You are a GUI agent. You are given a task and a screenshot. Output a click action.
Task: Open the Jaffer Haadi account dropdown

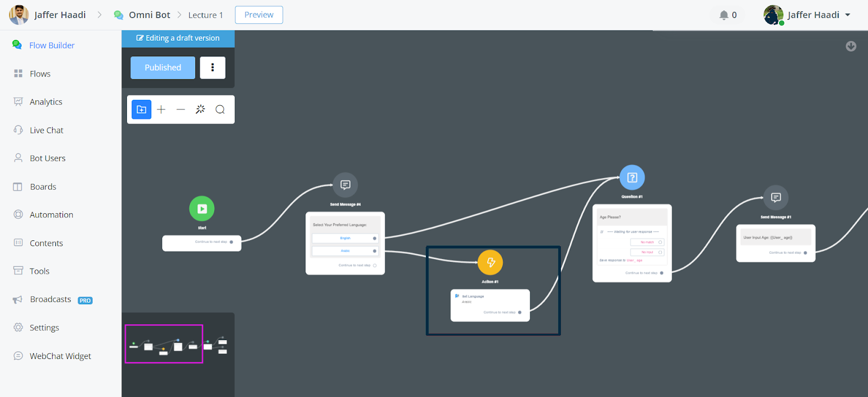pos(807,15)
